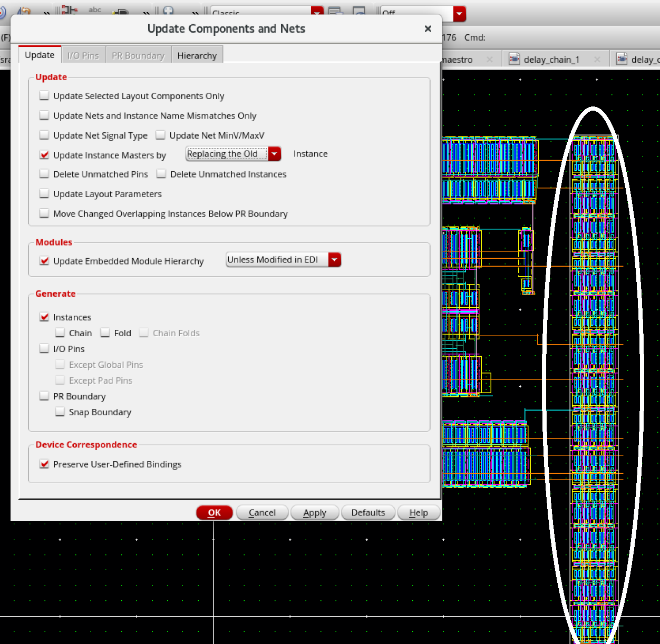Expand the hidden toolbar items chevron
The width and height of the screenshot is (660, 644).
[46, 12]
